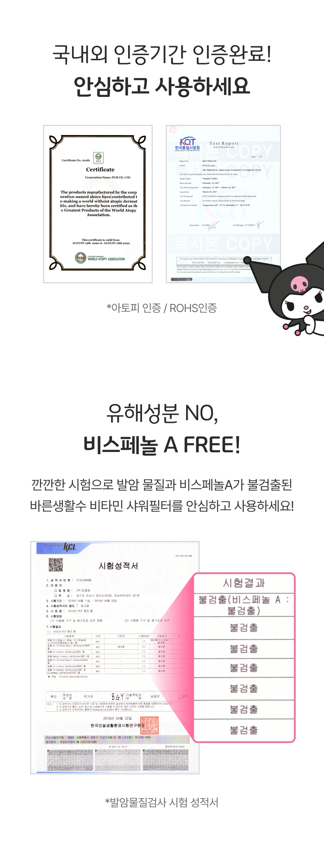Click the 불검출(비스페놀 A) result row
324x868 pixels.
(244, 605)
